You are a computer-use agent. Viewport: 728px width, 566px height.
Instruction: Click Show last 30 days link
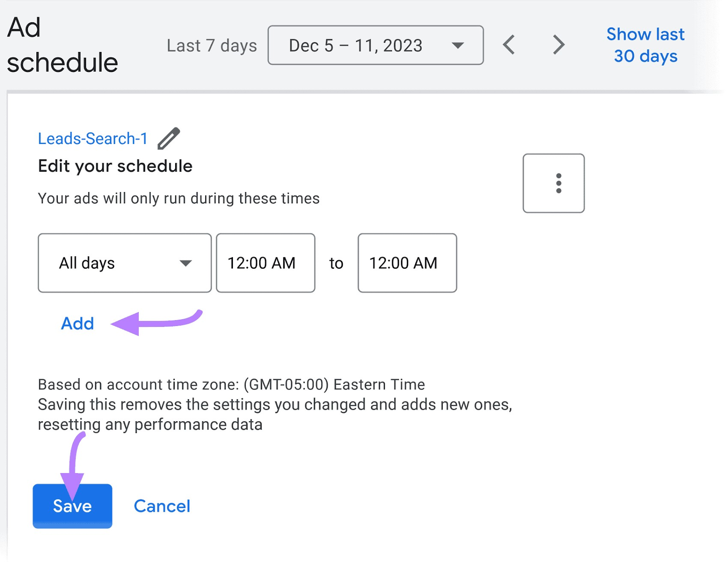pos(645,45)
